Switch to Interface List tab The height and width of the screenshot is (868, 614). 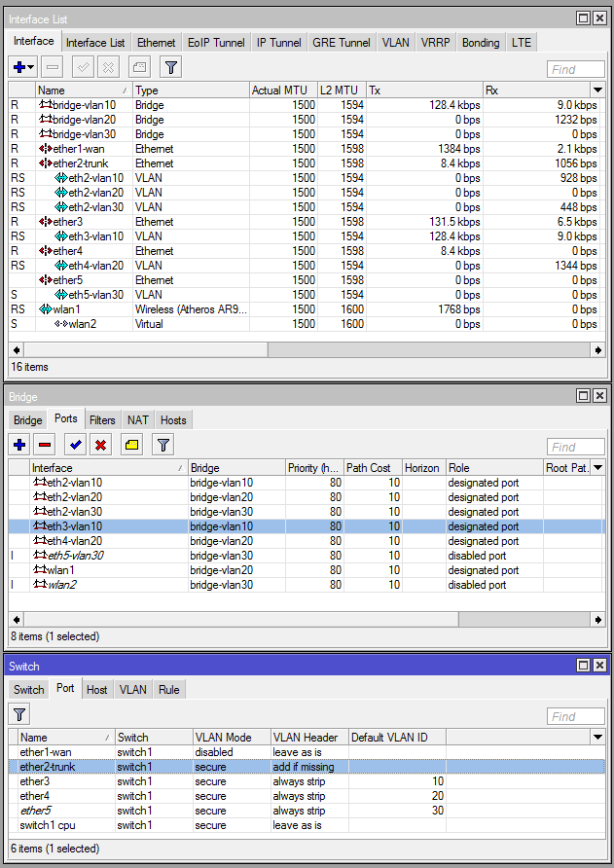tap(95, 43)
